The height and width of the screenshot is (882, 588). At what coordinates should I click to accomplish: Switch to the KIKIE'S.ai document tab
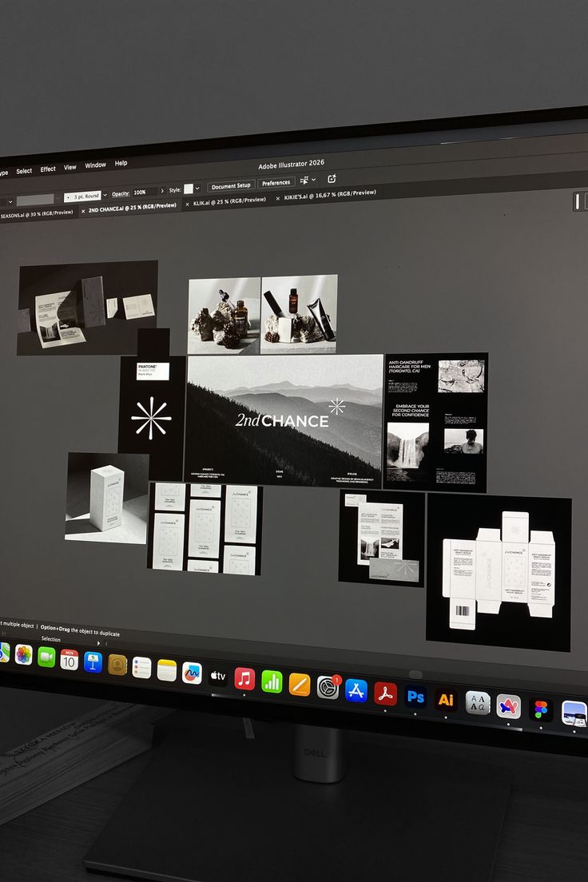pyautogui.click(x=330, y=195)
